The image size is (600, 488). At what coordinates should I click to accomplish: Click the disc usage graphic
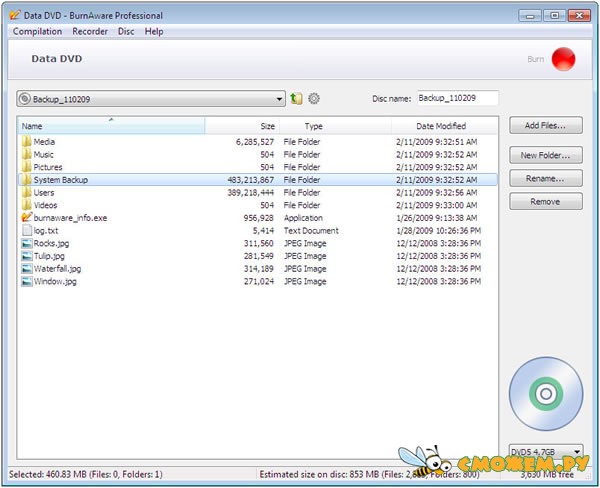click(x=546, y=394)
